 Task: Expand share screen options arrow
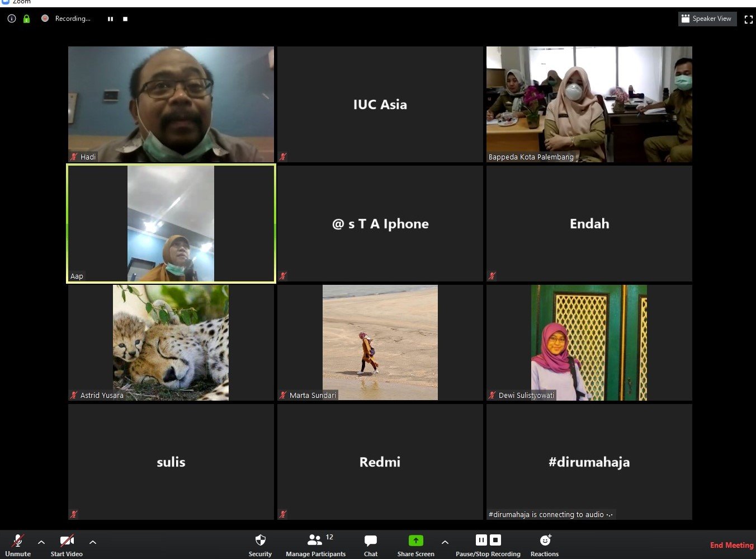[445, 542]
